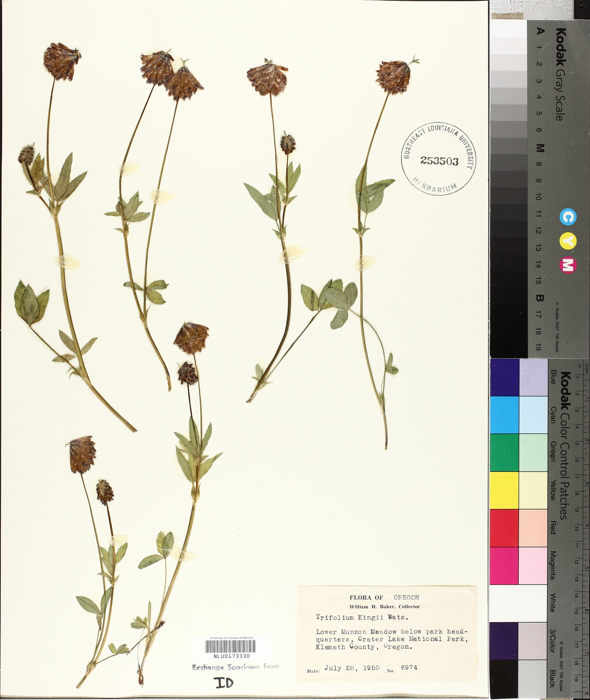Click the 'Kodak Gray Scale' title

pyautogui.click(x=560, y=74)
